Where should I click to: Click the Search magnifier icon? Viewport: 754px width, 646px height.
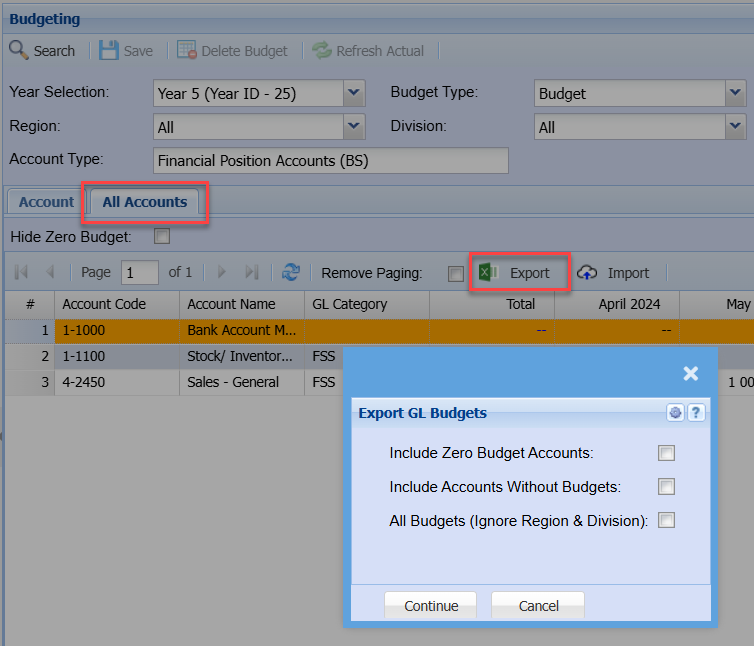(x=18, y=50)
